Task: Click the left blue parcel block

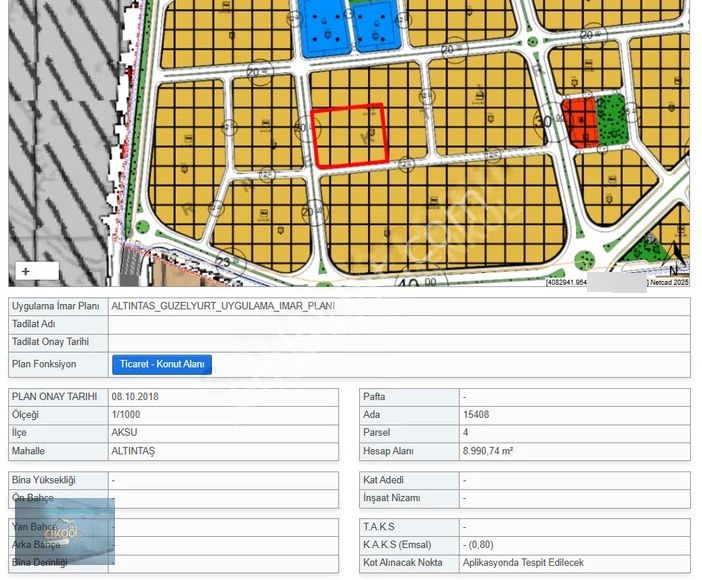Action: (326, 27)
